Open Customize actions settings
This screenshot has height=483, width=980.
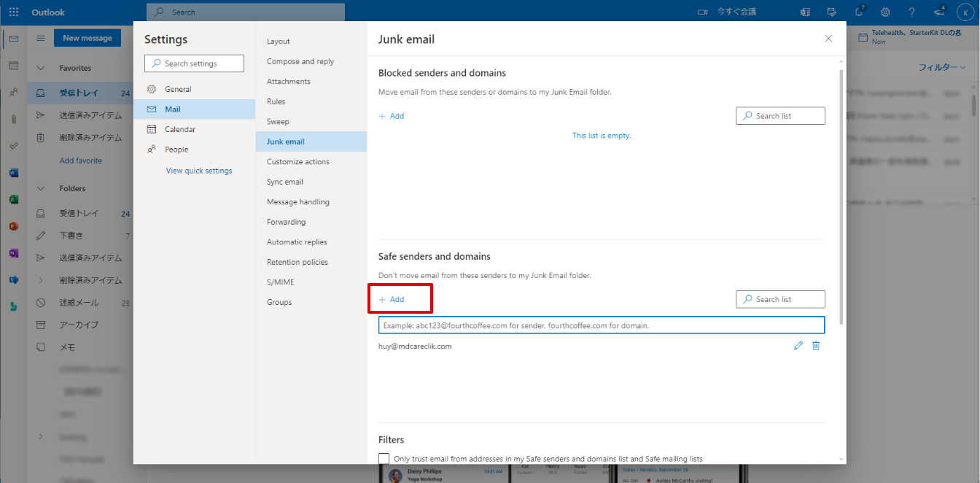[x=311, y=162]
